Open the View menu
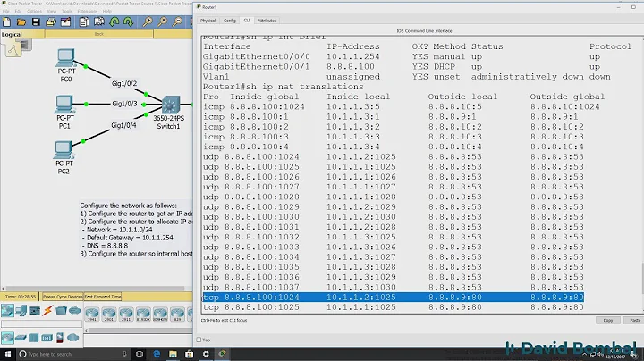Image resolution: width=644 pixels, height=361 pixels. 51,11
